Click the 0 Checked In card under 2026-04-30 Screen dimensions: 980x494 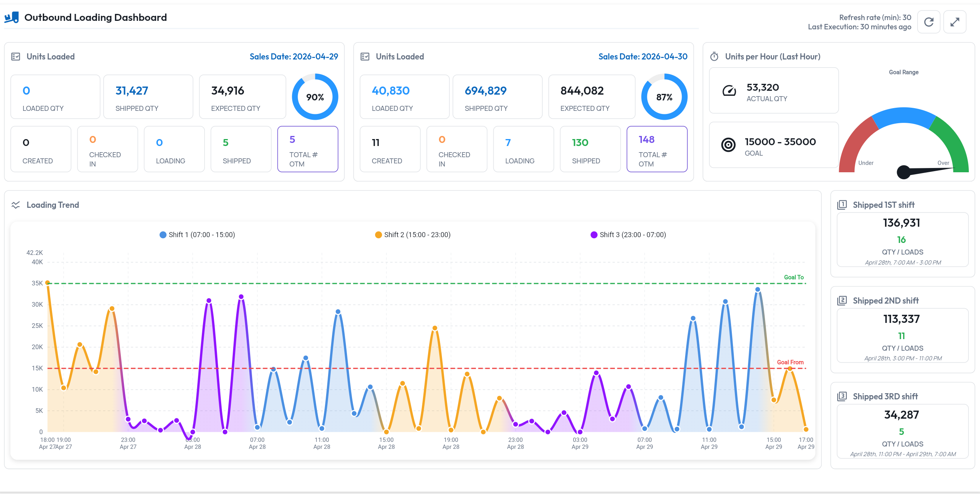pyautogui.click(x=457, y=149)
